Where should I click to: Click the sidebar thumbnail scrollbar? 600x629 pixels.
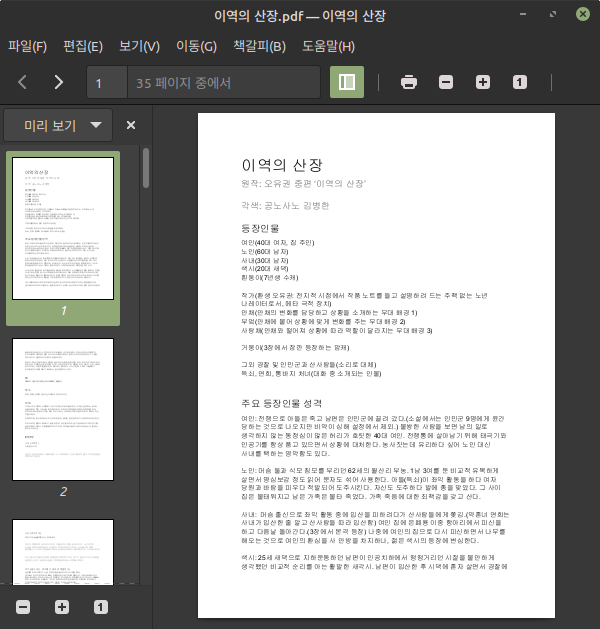(146, 168)
